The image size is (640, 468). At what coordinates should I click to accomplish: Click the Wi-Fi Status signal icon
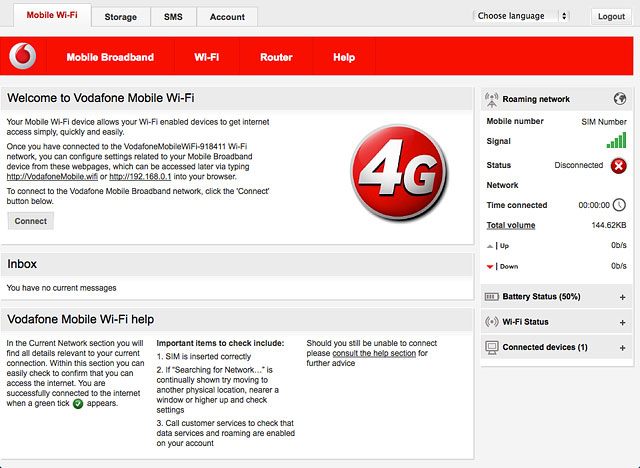click(491, 322)
